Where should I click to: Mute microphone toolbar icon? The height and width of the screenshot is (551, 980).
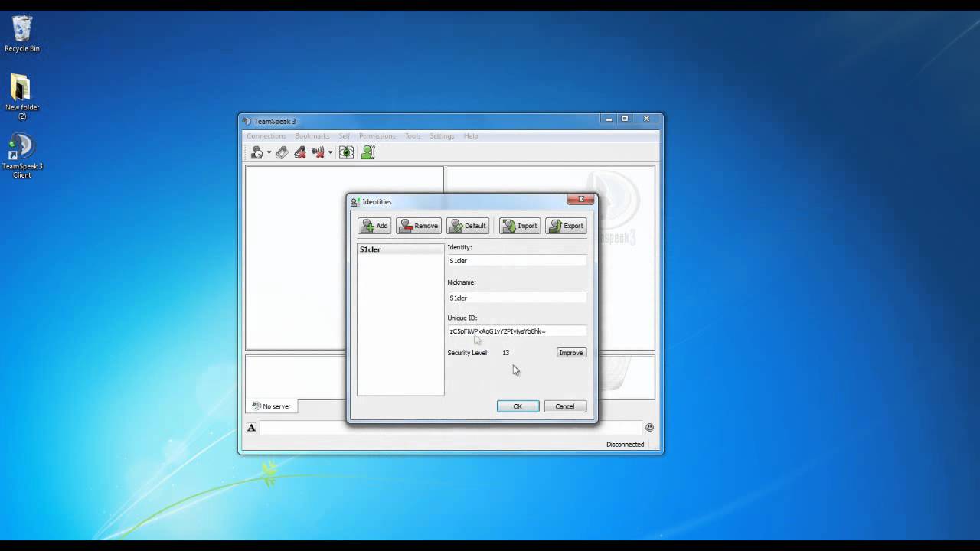pyautogui.click(x=300, y=152)
